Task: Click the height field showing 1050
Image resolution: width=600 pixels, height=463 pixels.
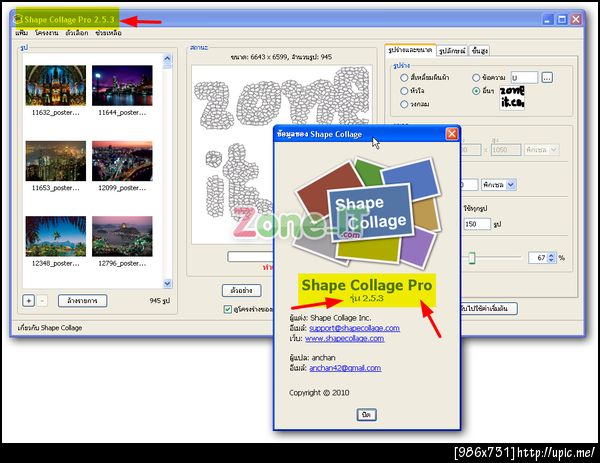Action: coord(506,150)
